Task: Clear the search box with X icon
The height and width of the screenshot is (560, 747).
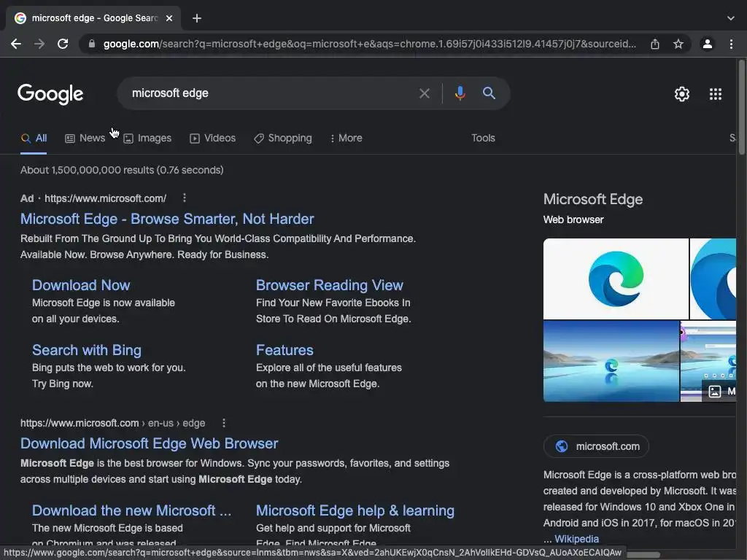Action: point(425,93)
